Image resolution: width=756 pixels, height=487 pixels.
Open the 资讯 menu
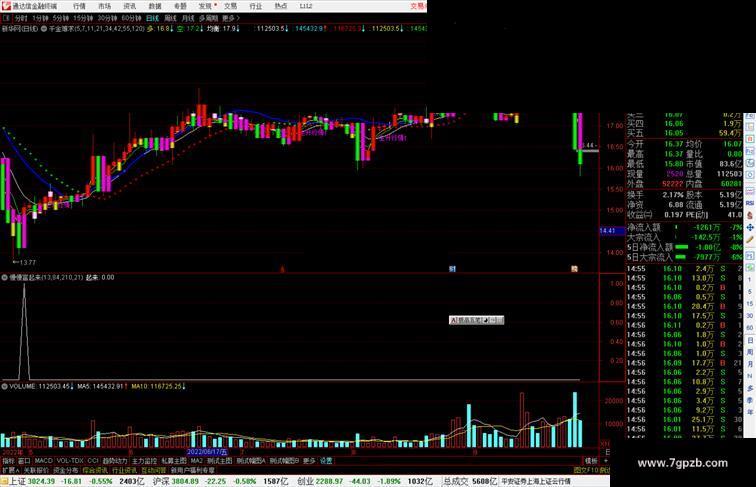tap(129, 6)
